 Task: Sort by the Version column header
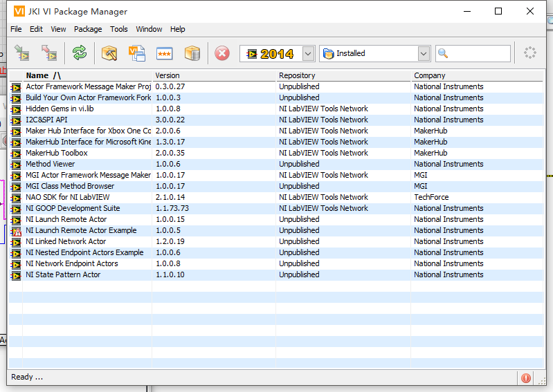(214, 75)
